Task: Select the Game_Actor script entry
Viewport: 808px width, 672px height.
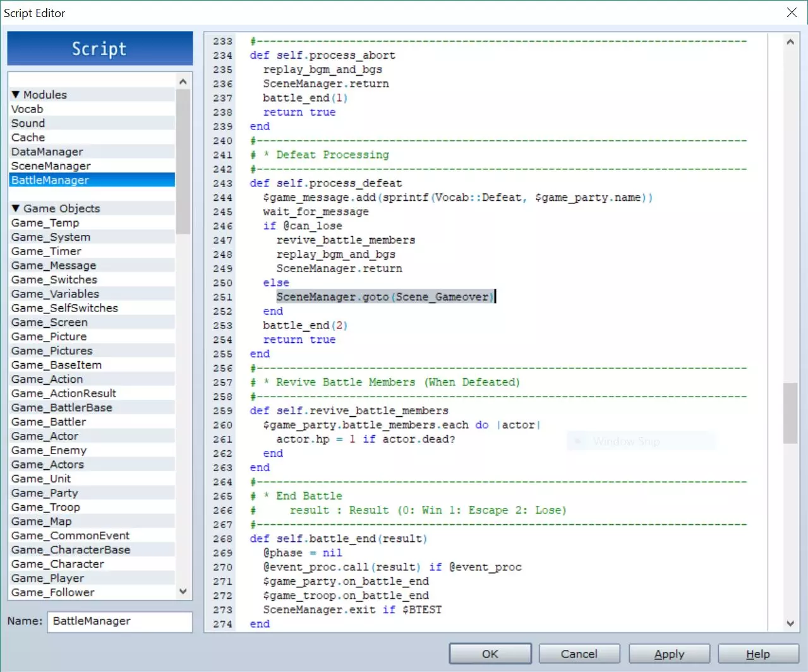Action: (x=45, y=436)
